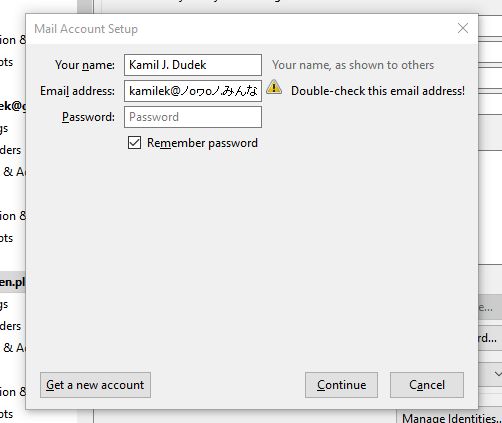Focus the Your name field with Kamil J. Dudek

click(193, 65)
